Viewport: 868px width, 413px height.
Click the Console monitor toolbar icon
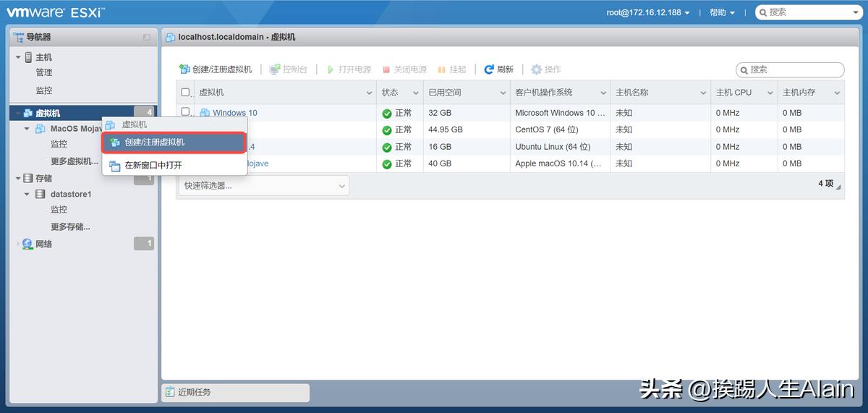point(275,69)
